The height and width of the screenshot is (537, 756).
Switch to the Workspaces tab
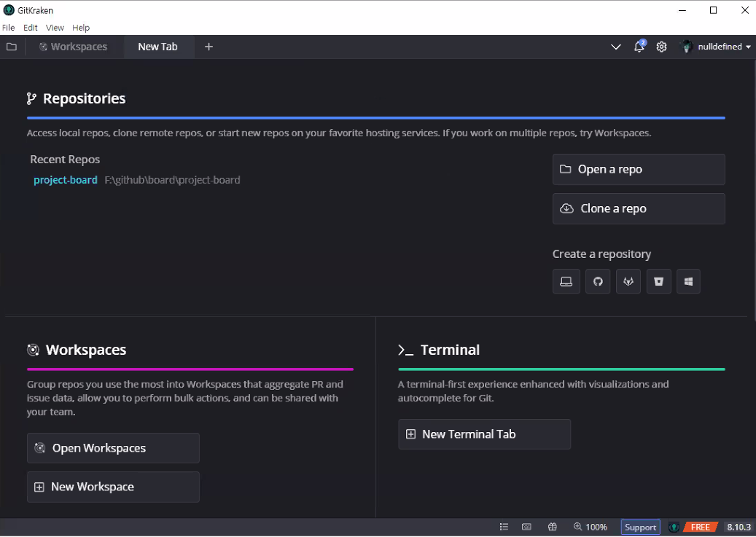point(74,47)
